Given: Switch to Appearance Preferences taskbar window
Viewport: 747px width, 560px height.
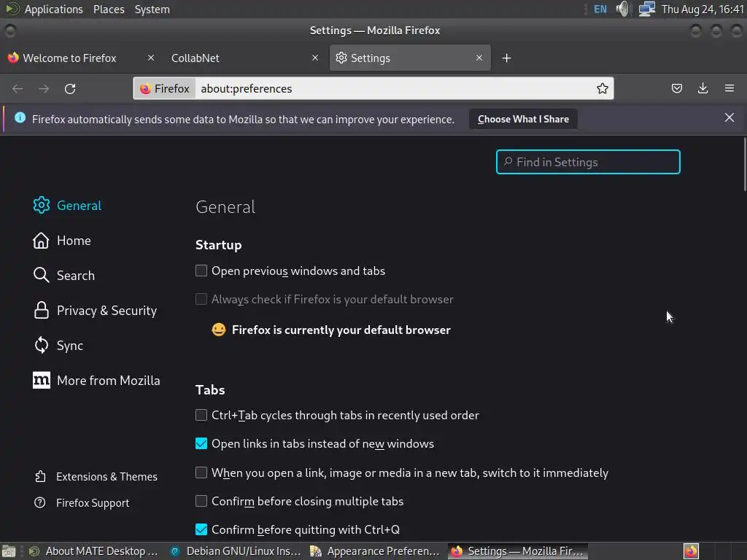Looking at the screenshot, I should 376,551.
